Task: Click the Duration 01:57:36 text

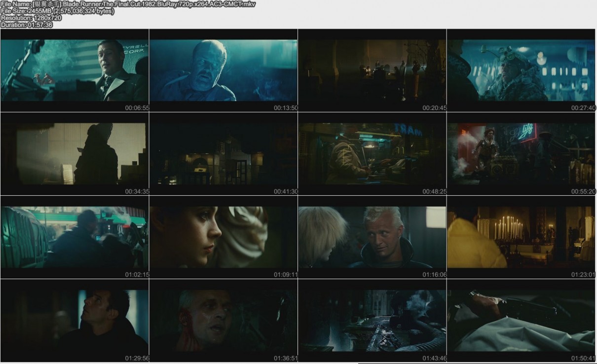Action: pyautogui.click(x=27, y=25)
